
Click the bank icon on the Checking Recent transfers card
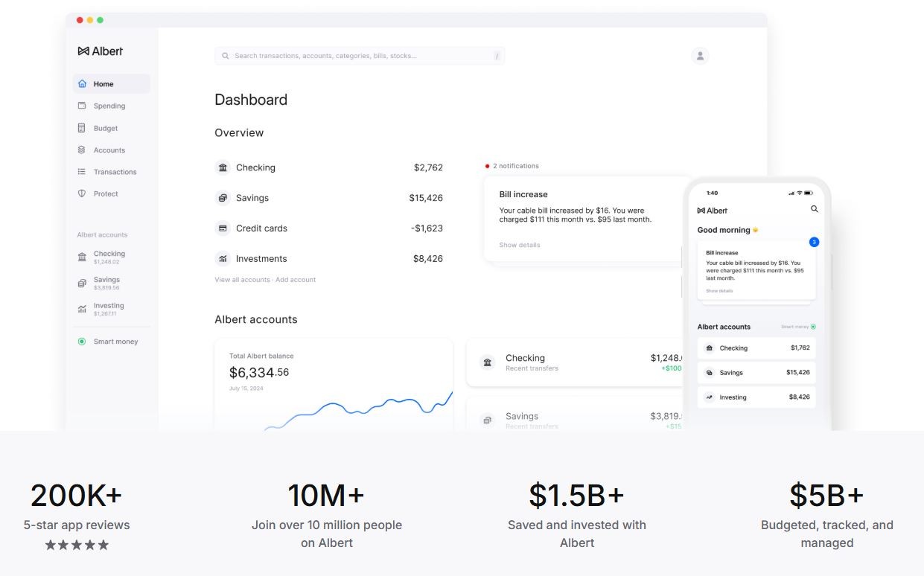(x=488, y=362)
